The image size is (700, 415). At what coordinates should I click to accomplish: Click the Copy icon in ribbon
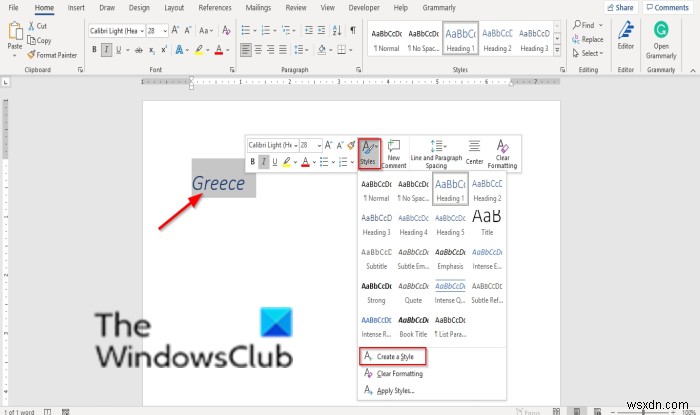(31, 40)
